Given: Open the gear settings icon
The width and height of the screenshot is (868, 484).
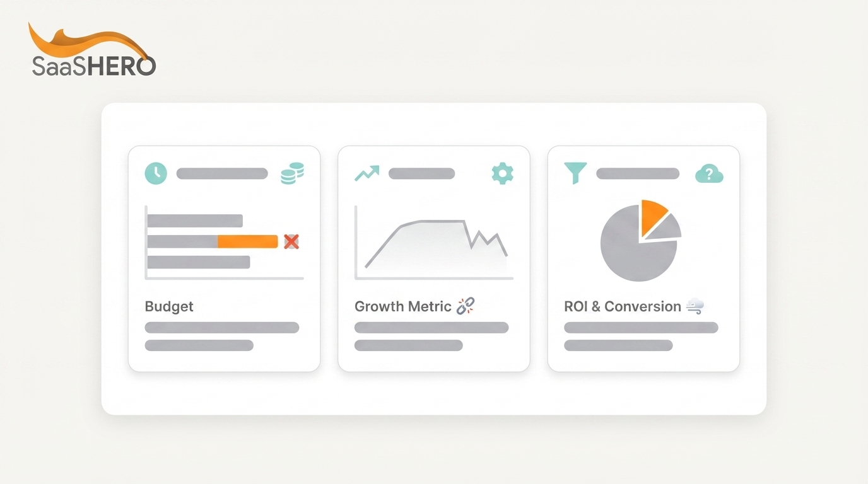Looking at the screenshot, I should (502, 173).
